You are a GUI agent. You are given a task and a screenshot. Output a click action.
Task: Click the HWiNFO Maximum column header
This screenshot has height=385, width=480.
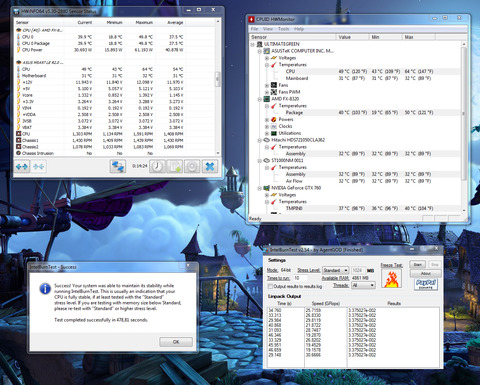tap(141, 22)
